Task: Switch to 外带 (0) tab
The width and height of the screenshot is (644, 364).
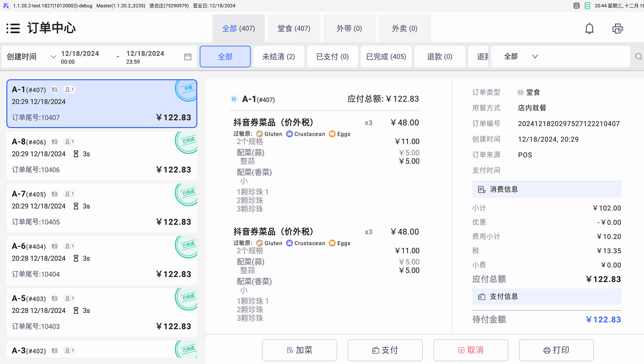Action: tap(349, 28)
